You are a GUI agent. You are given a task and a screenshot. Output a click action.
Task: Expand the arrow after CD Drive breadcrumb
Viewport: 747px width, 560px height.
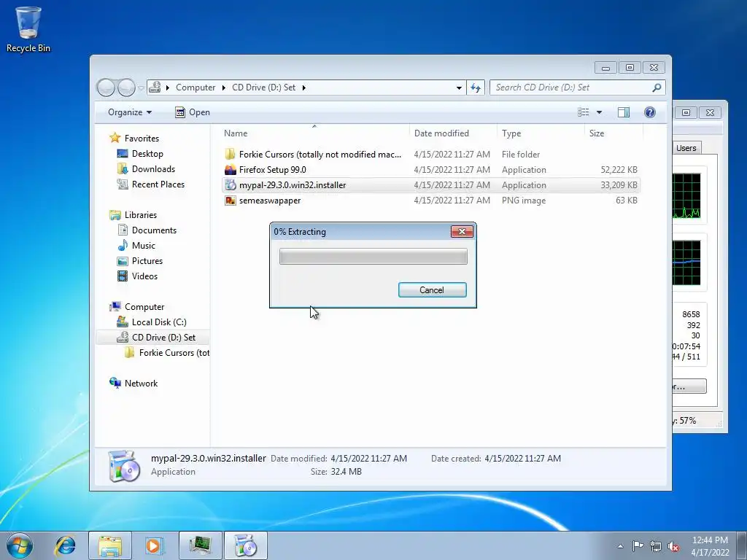[x=303, y=87]
